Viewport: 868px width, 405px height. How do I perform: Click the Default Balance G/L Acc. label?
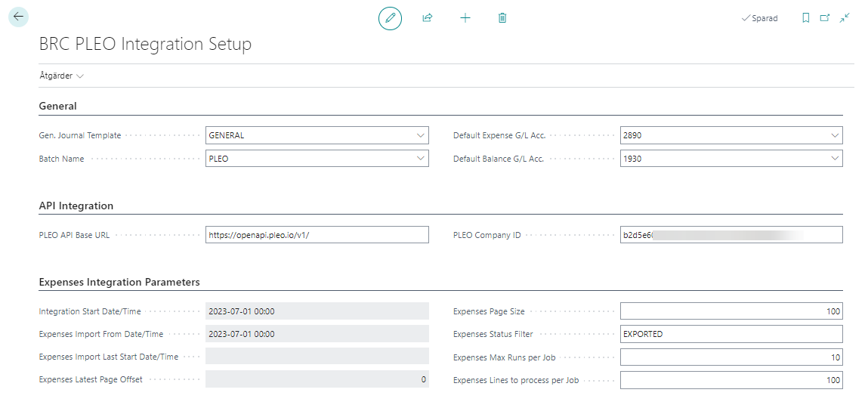point(499,159)
